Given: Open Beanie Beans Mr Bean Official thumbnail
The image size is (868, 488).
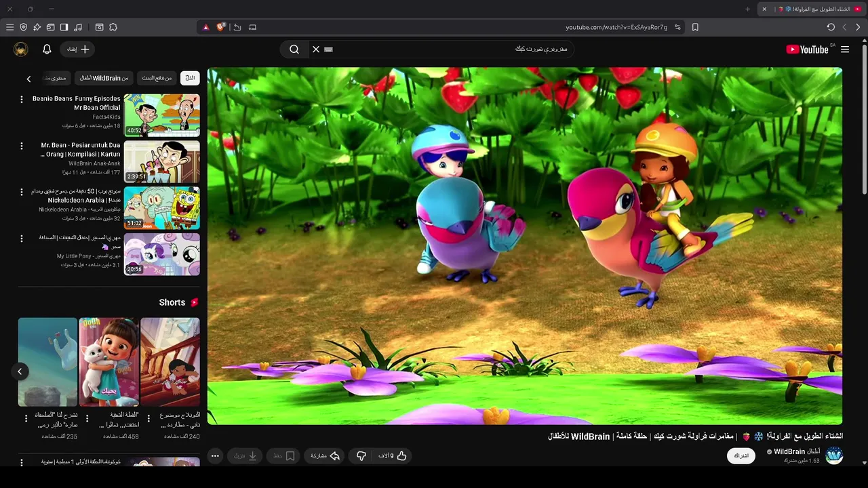Looking at the screenshot, I should click(x=162, y=115).
